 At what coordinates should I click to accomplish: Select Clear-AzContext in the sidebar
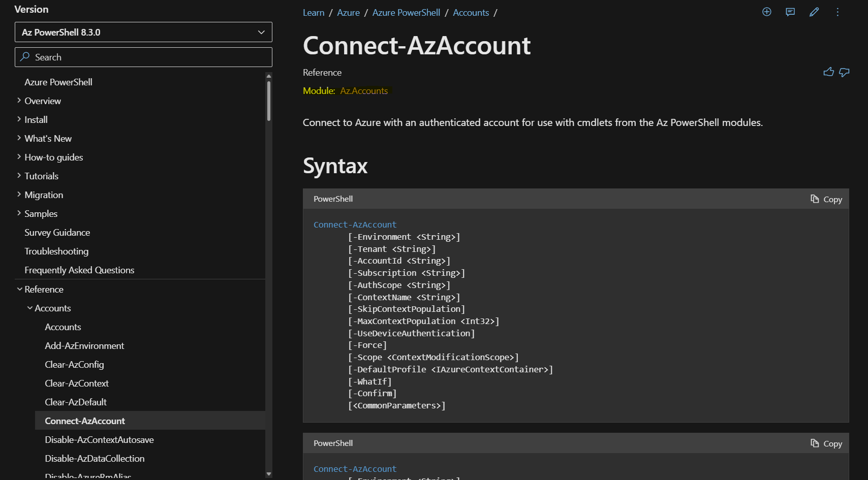(77, 383)
